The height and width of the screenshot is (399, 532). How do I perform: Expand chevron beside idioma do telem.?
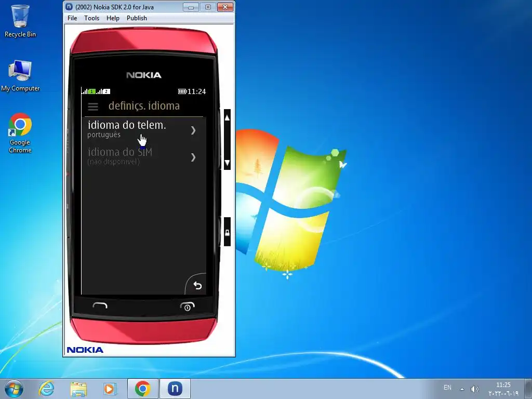point(193,130)
